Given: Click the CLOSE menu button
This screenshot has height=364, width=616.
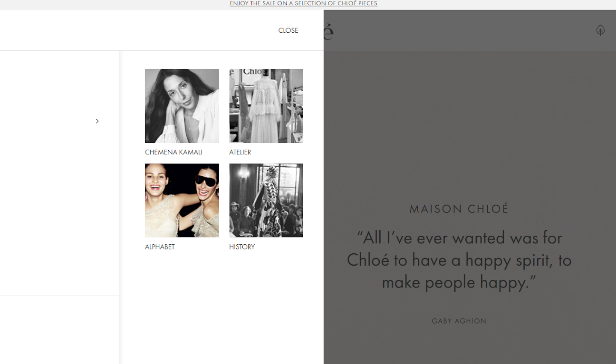Looking at the screenshot, I should tap(288, 30).
